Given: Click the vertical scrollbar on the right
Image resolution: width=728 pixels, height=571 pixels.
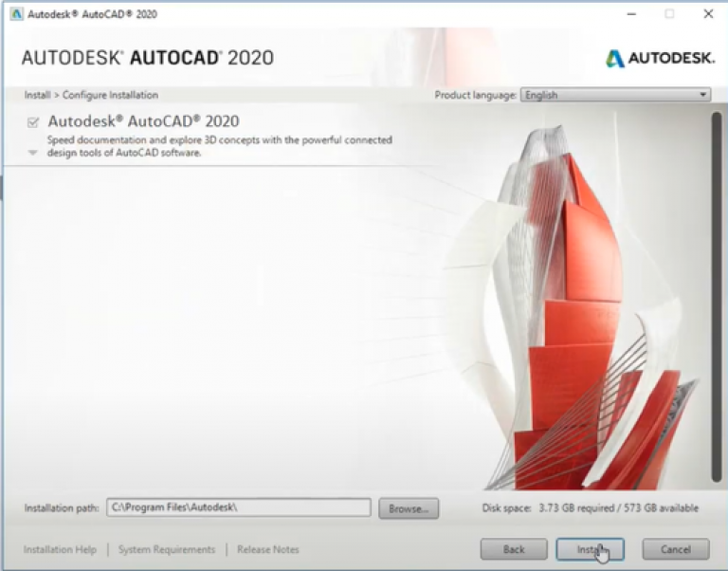Looking at the screenshot, I should pos(717,297).
